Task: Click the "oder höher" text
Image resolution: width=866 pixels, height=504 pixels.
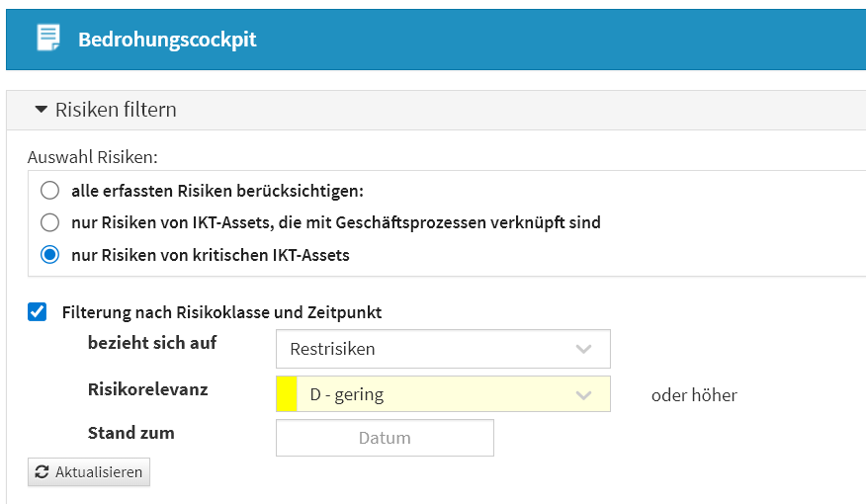Action: [694, 395]
